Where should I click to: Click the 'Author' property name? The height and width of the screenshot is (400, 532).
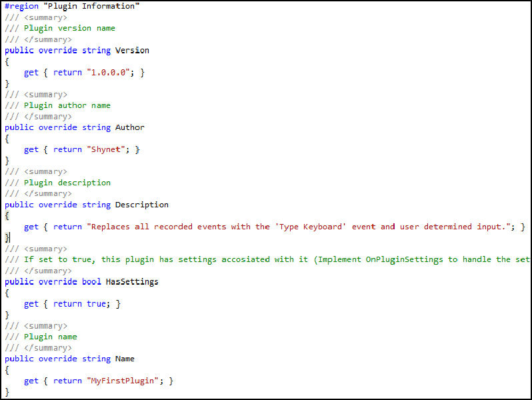[x=130, y=127]
